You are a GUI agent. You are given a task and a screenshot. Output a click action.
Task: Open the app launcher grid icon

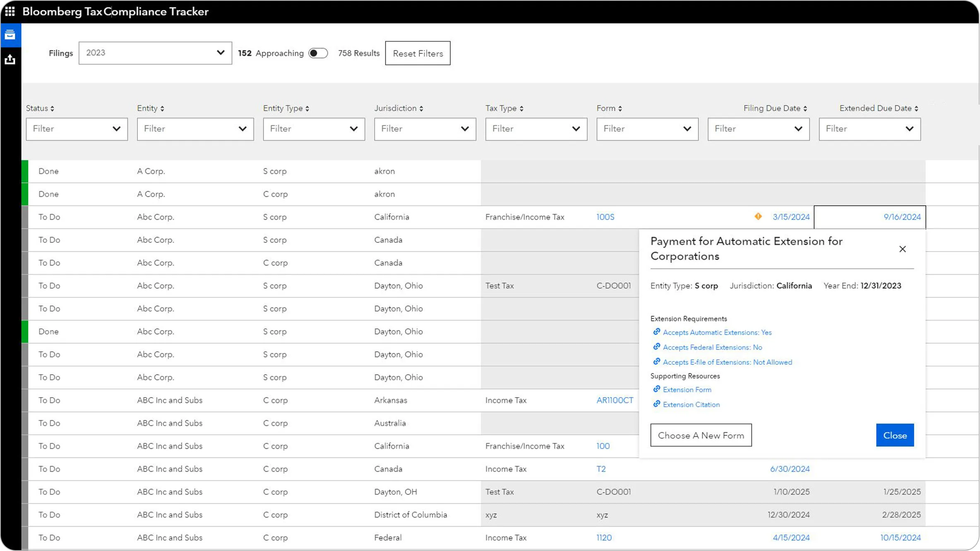point(10,11)
